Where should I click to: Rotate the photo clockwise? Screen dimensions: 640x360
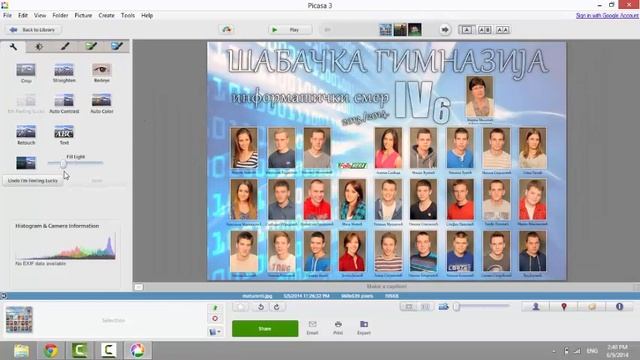click(x=277, y=307)
